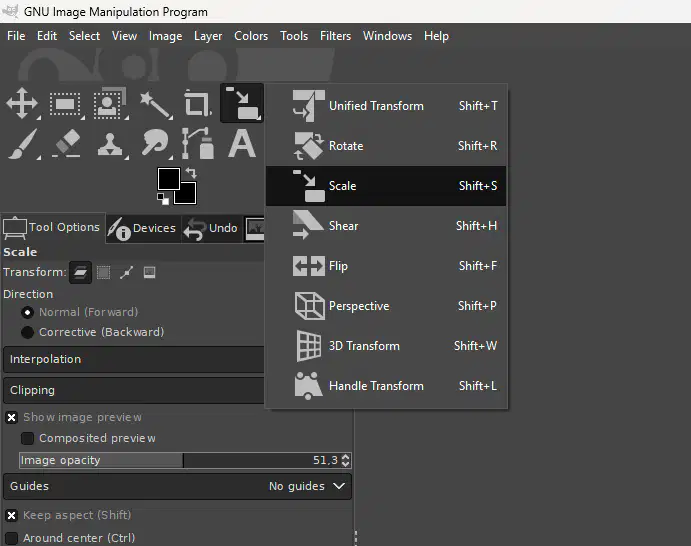The image size is (691, 546).
Task: Select the Text tool
Action: [x=241, y=144]
